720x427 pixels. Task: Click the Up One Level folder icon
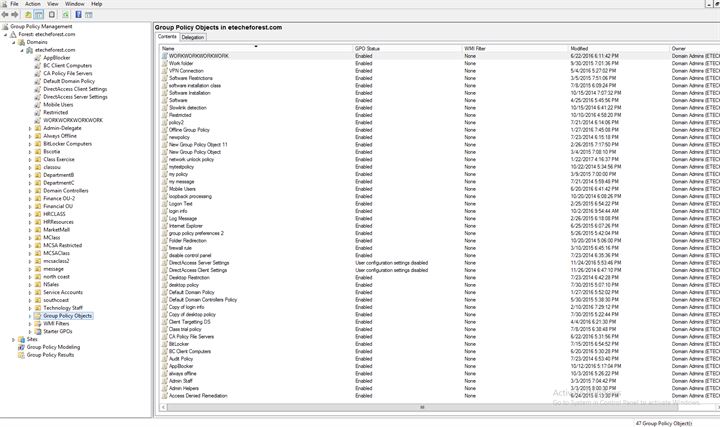(28, 14)
